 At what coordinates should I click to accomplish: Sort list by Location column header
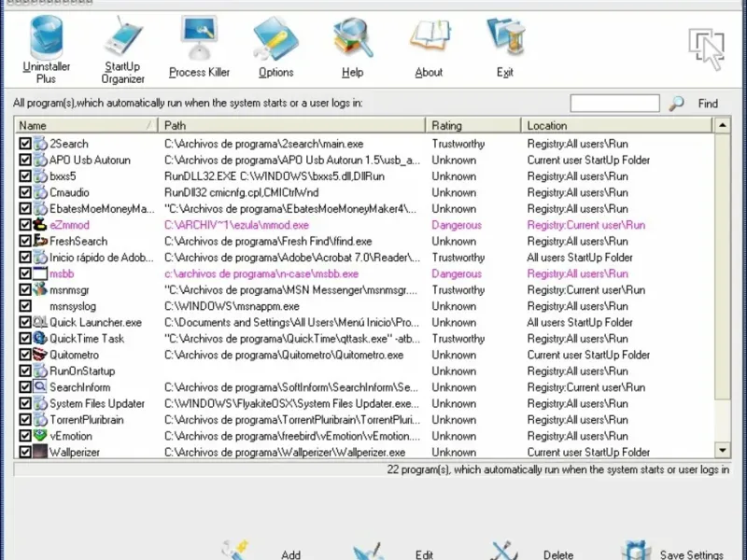617,125
